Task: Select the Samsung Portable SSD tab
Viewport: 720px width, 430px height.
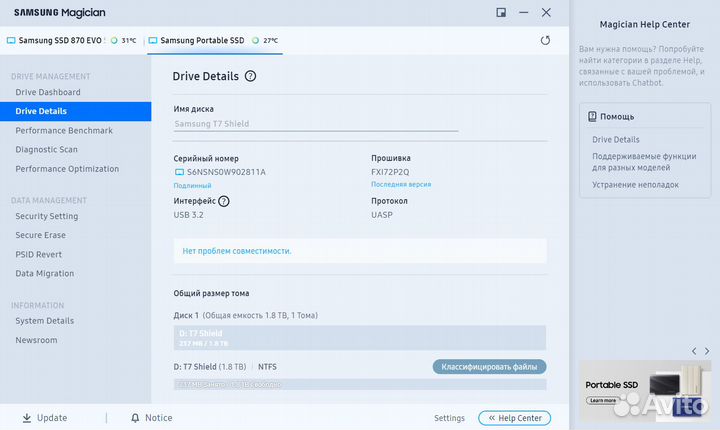Action: pyautogui.click(x=214, y=40)
